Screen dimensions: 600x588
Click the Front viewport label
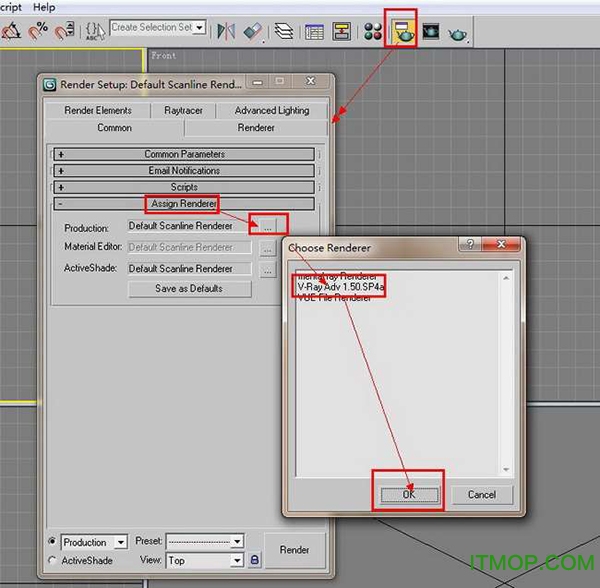pos(163,56)
